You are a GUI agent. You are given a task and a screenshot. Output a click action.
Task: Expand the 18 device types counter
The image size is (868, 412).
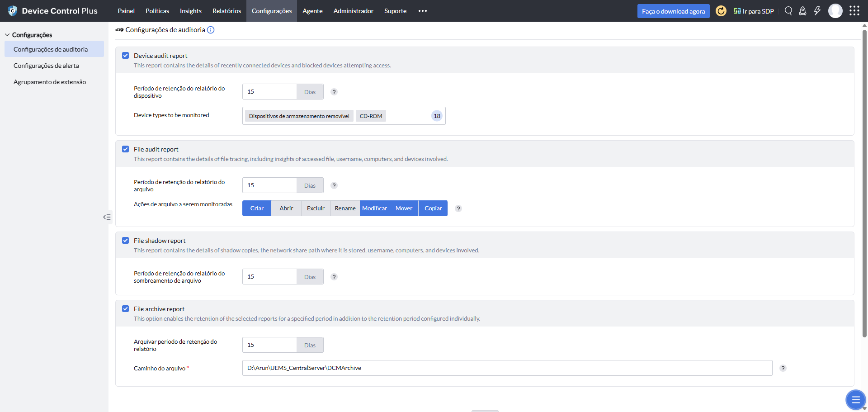437,116
